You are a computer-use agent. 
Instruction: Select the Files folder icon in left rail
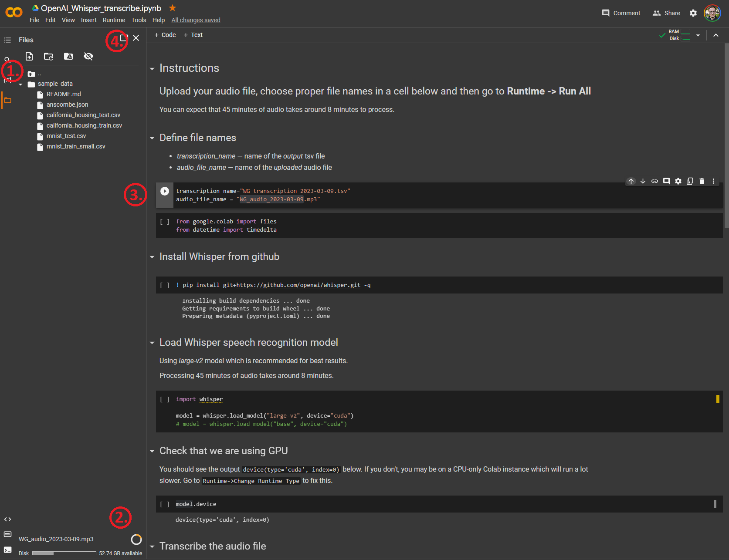point(7,101)
